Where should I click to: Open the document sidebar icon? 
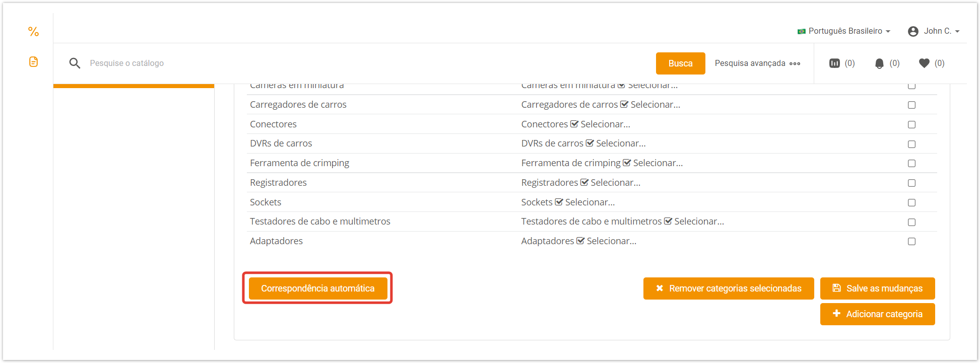click(x=33, y=62)
